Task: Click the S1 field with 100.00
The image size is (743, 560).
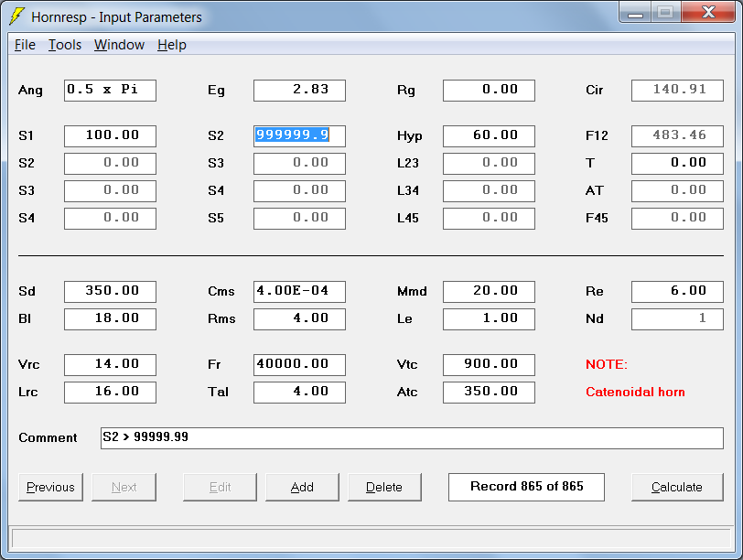Action: click(110, 136)
